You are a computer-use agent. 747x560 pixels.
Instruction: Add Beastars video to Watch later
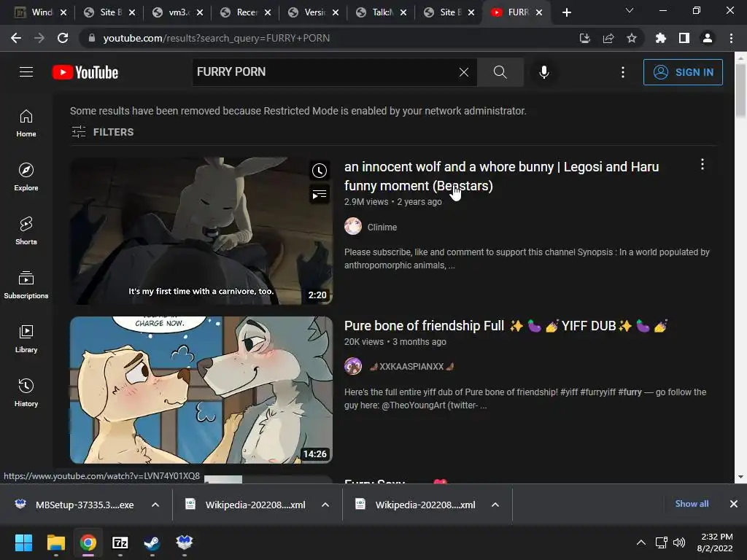click(x=320, y=171)
